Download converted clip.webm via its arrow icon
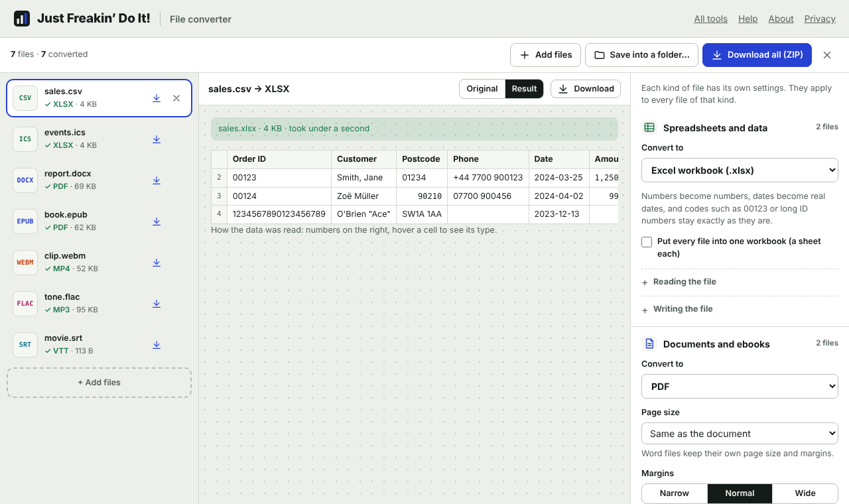Image resolution: width=849 pixels, height=504 pixels. [157, 263]
